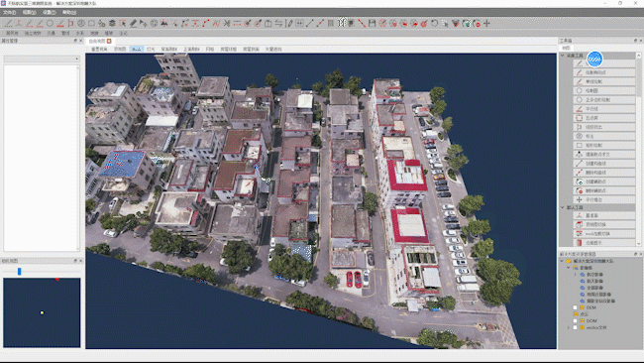Enable the DEM layer checkbox

point(575,307)
